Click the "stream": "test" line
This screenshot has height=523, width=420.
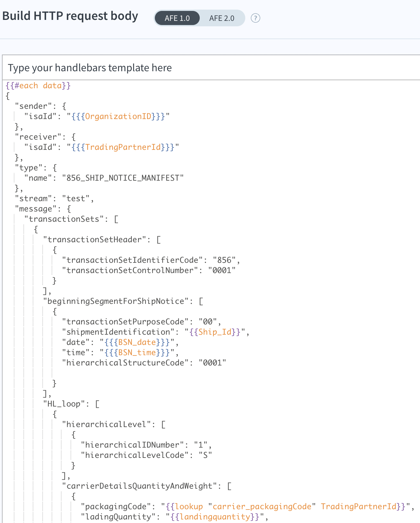coord(55,199)
